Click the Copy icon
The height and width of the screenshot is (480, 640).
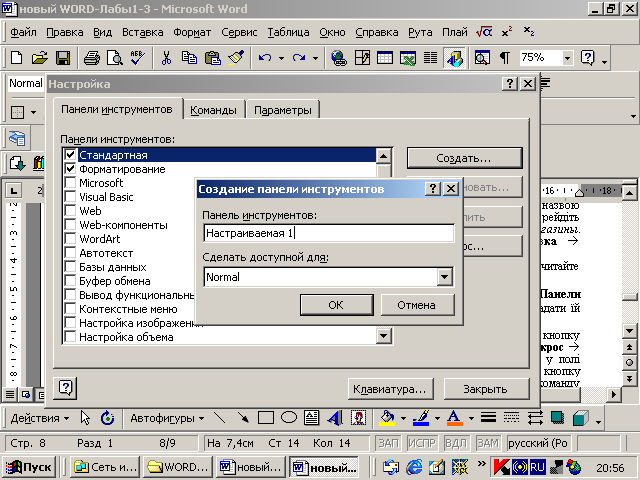click(x=189, y=58)
